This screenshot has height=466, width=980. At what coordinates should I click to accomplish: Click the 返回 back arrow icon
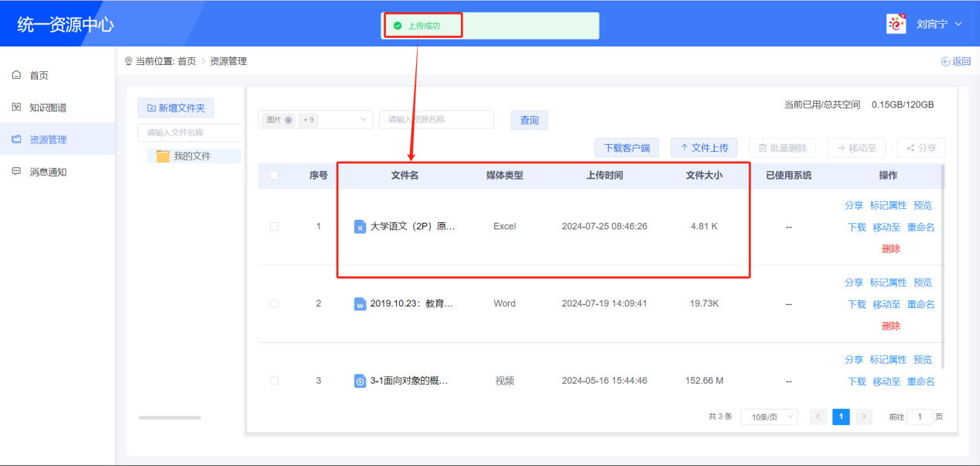945,62
